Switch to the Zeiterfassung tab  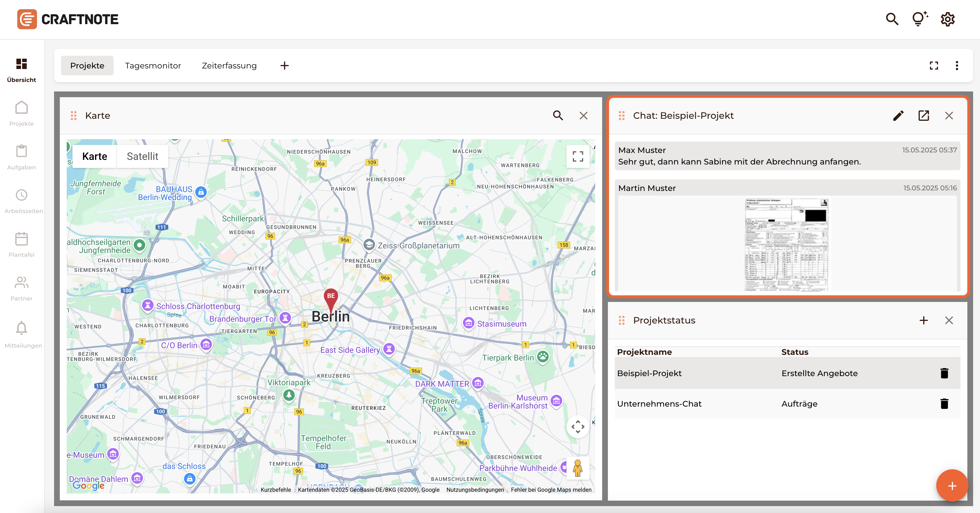(x=229, y=66)
